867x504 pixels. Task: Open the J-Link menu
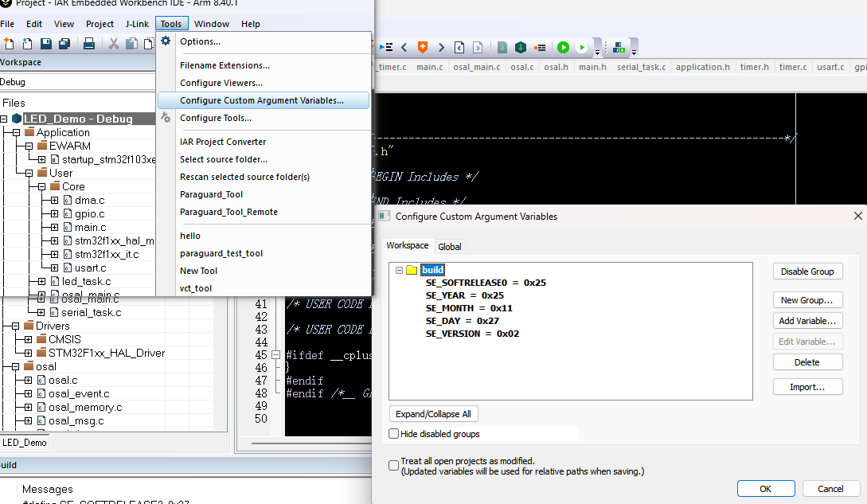coord(137,24)
